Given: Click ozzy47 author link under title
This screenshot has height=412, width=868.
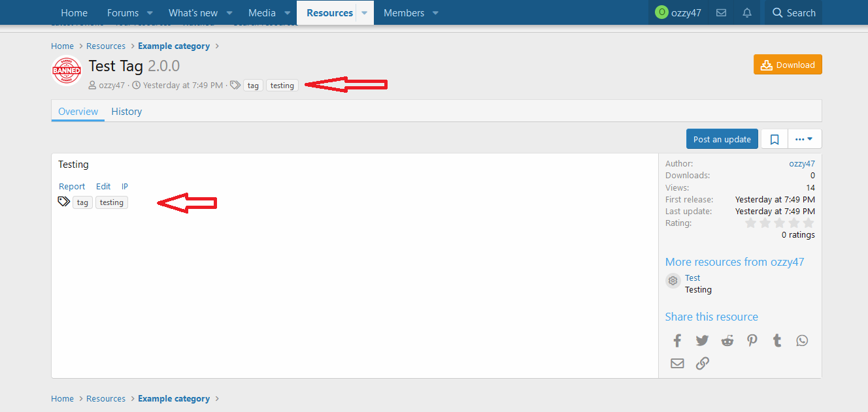Looking at the screenshot, I should [112, 85].
